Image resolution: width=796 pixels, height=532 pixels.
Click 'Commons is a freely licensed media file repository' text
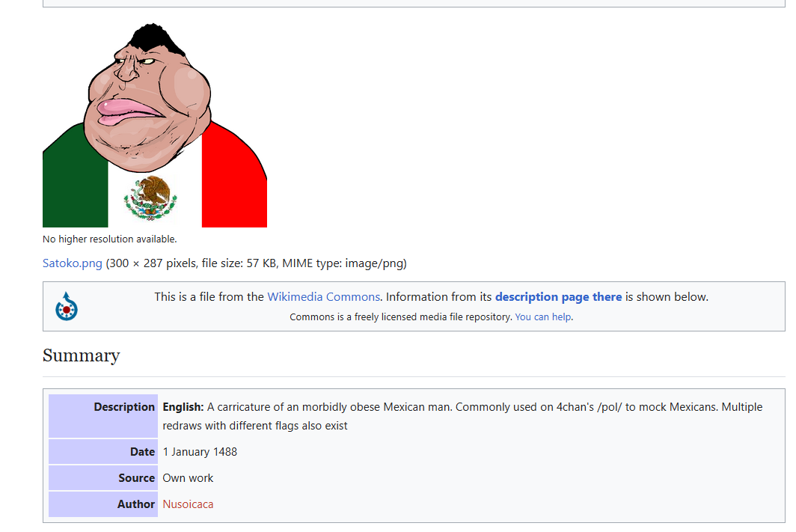coord(400,317)
